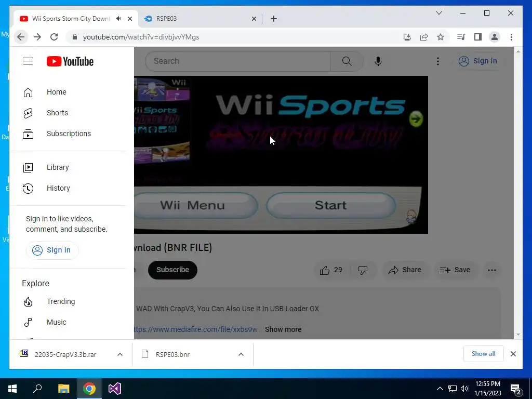Open History in the sidebar
Screen dimensions: 532x399
point(68,188)
